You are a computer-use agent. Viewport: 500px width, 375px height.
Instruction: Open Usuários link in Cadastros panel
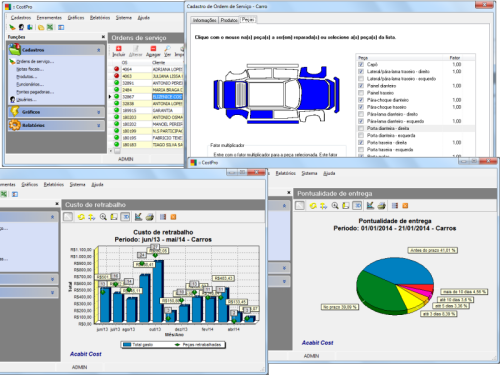26,99
